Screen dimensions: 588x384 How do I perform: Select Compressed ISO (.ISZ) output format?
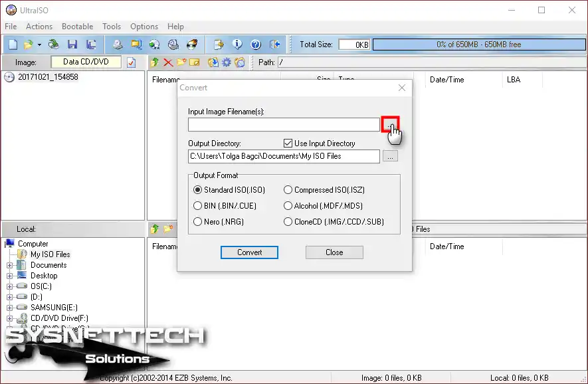pos(288,190)
